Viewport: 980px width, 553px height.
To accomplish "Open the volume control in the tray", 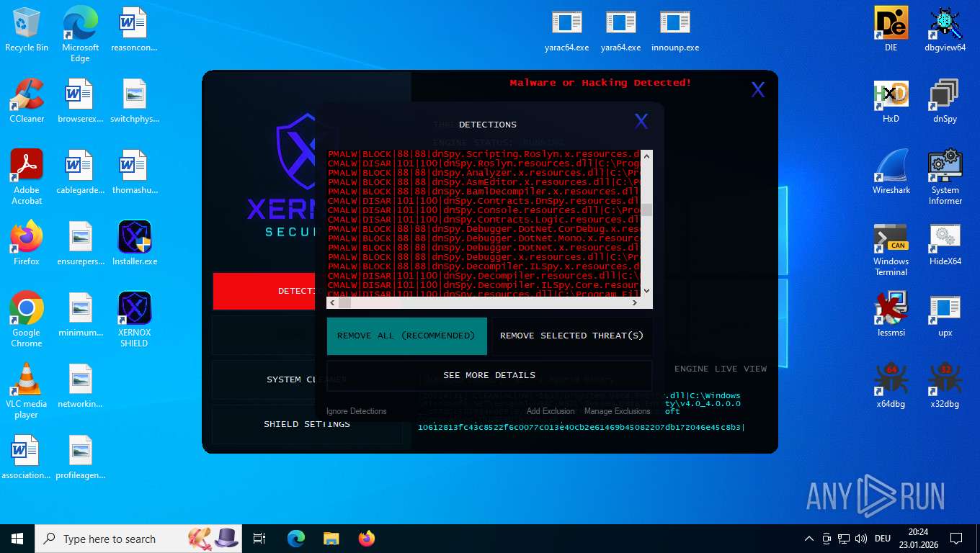I will [x=860, y=539].
